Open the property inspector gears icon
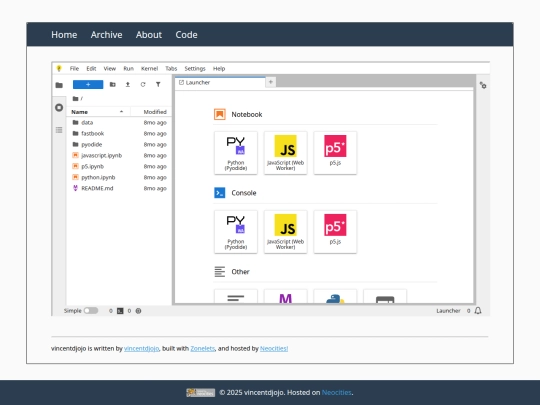540x405 pixels. tap(483, 85)
